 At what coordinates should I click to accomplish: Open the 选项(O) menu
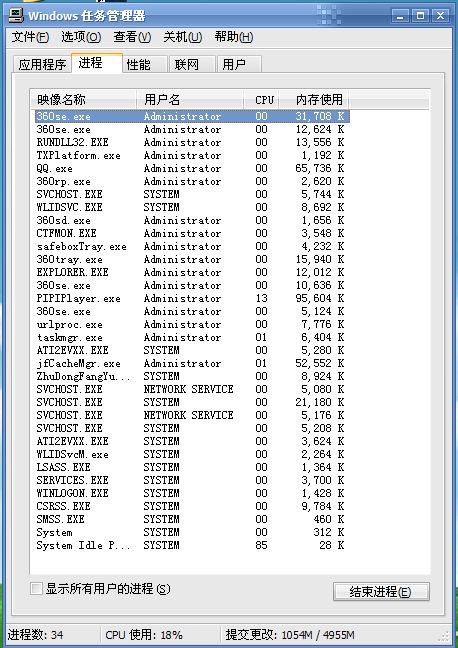[x=81, y=37]
